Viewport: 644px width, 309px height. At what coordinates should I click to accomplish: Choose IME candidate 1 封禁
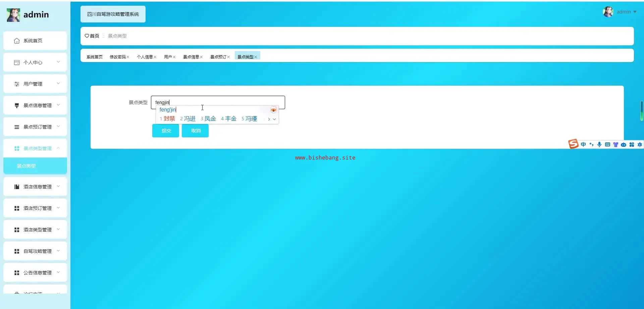tap(168, 119)
